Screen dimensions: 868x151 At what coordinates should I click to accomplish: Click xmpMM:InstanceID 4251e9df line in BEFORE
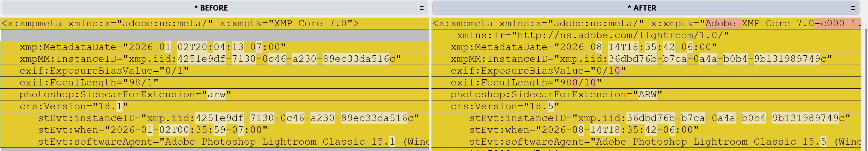click(215, 59)
